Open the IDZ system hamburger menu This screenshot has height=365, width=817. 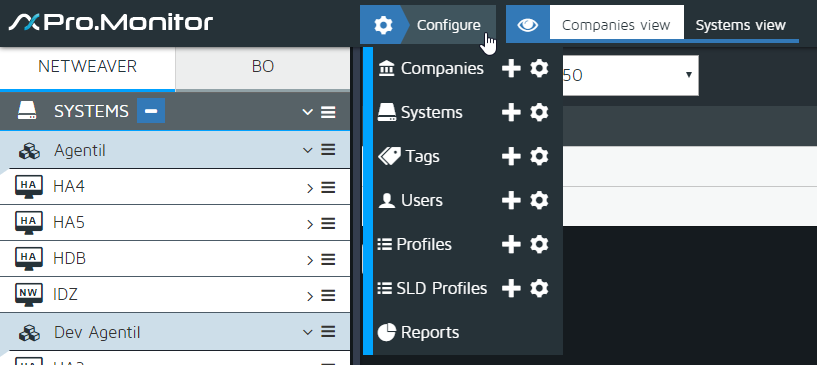pos(328,296)
